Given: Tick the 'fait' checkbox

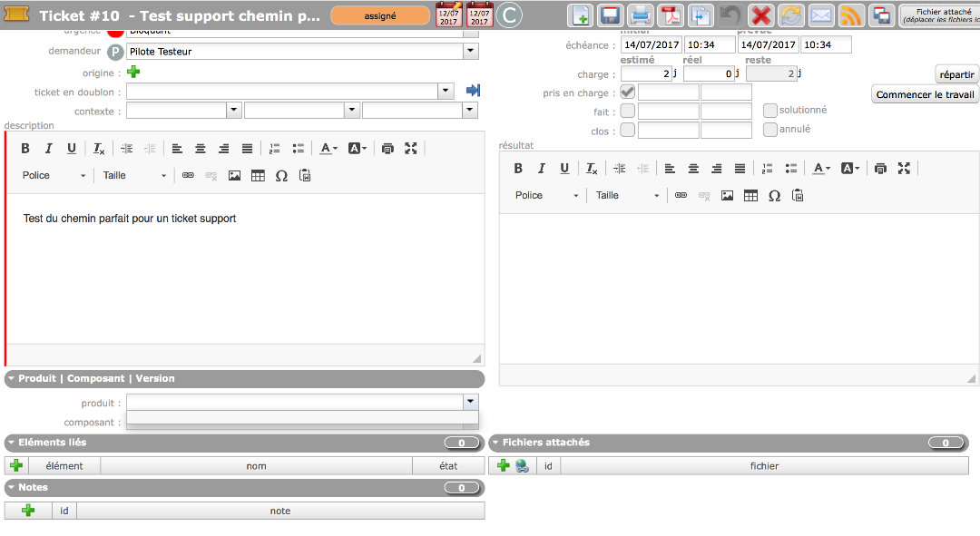Looking at the screenshot, I should tap(627, 112).
